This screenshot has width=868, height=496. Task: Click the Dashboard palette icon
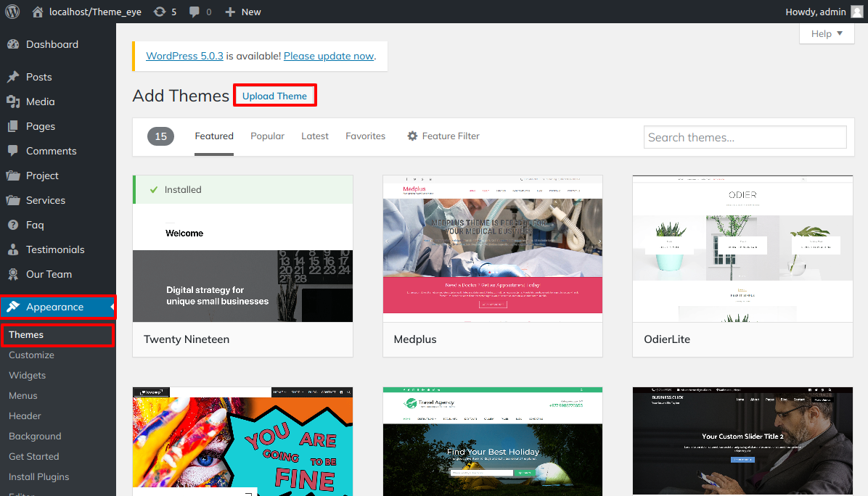13,44
